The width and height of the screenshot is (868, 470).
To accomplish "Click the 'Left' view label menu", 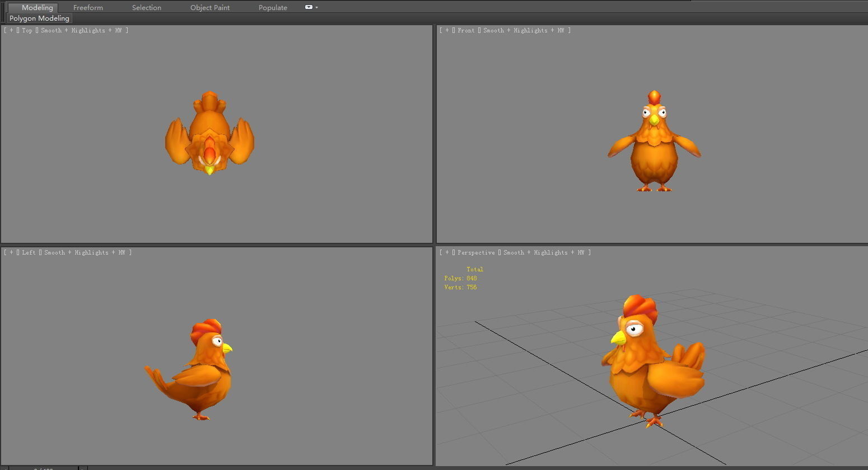I will [x=29, y=252].
